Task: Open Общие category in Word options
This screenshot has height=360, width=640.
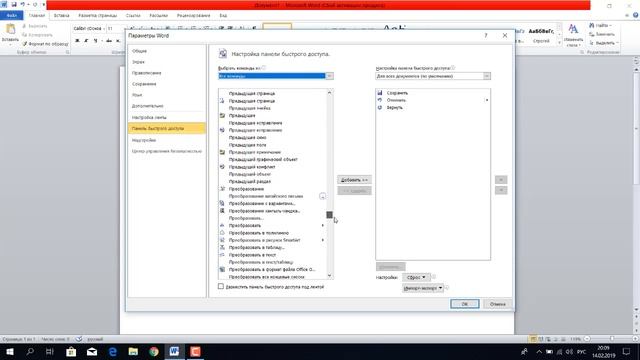Action: point(167,51)
